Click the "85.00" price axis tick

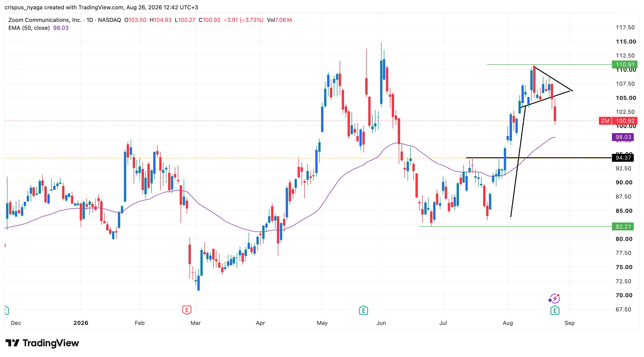(624, 211)
